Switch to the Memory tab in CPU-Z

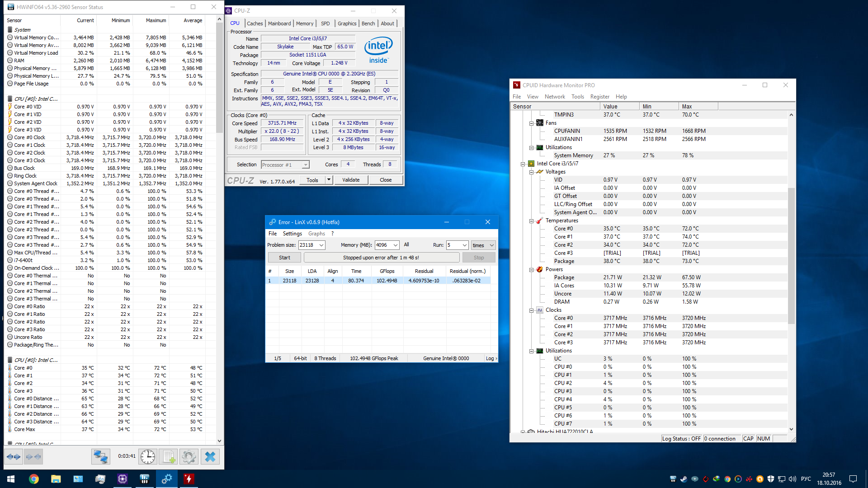[x=305, y=23]
